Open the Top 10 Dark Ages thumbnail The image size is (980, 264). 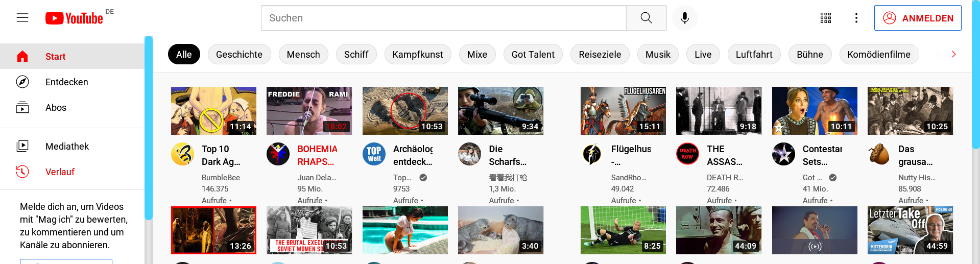[x=213, y=111]
